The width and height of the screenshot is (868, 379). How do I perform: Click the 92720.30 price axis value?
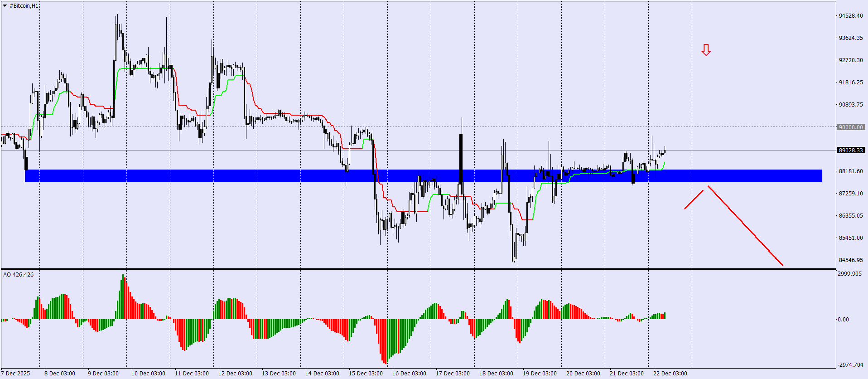tap(851, 60)
